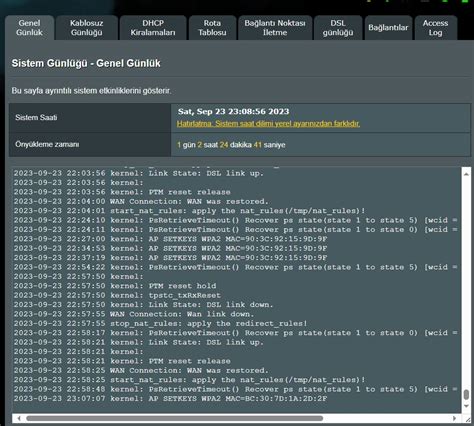Open the Genel Günlük tab
The width and height of the screenshot is (474, 426).
coord(29,28)
